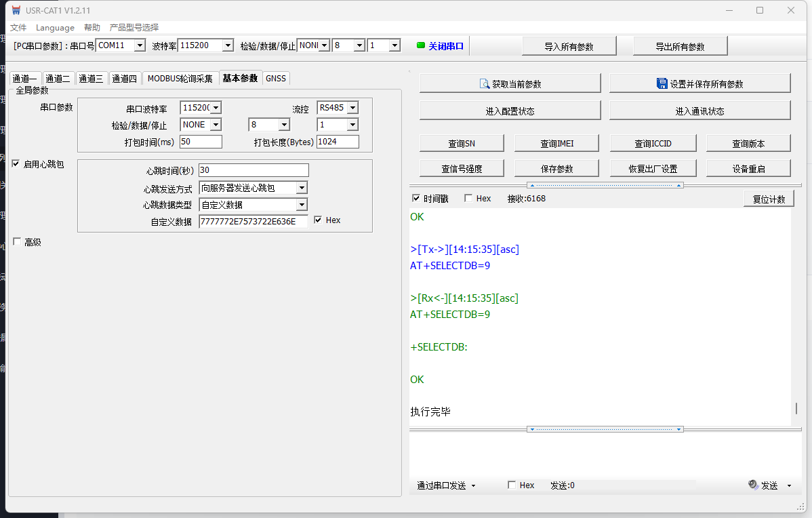Toggle the 时间戳 timestamp checkbox
Viewport: 812px width, 518px height.
click(x=416, y=199)
